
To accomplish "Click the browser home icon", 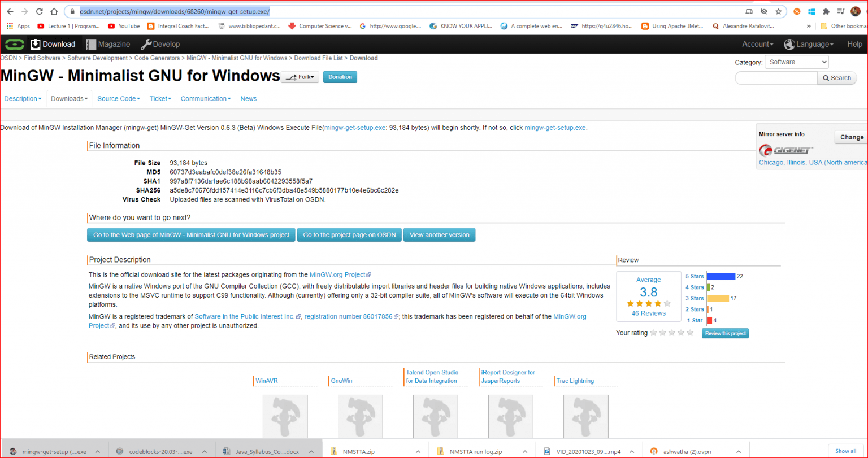I will (x=54, y=11).
